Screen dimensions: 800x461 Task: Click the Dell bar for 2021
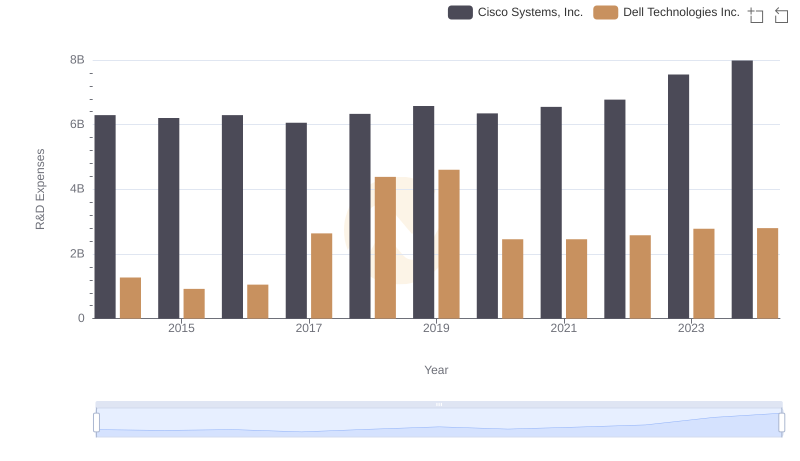[x=577, y=279]
